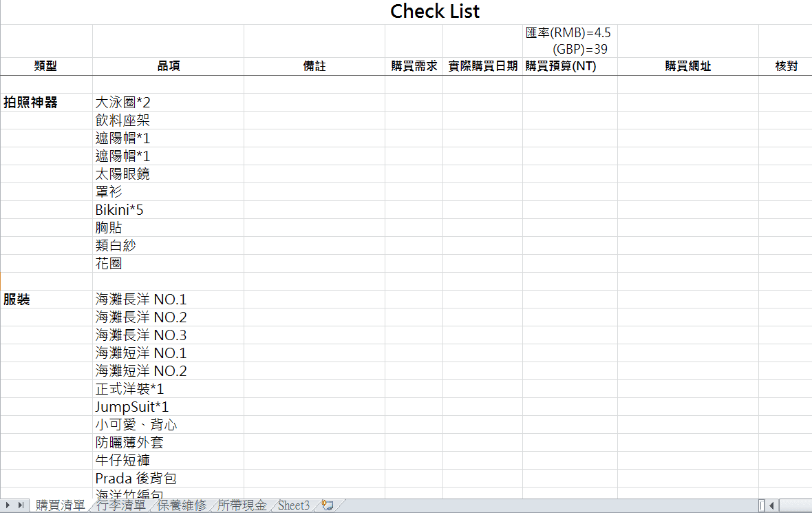This screenshot has width=812, height=513.
Task: Select the 飲料座架 cell
Action: 169,121
